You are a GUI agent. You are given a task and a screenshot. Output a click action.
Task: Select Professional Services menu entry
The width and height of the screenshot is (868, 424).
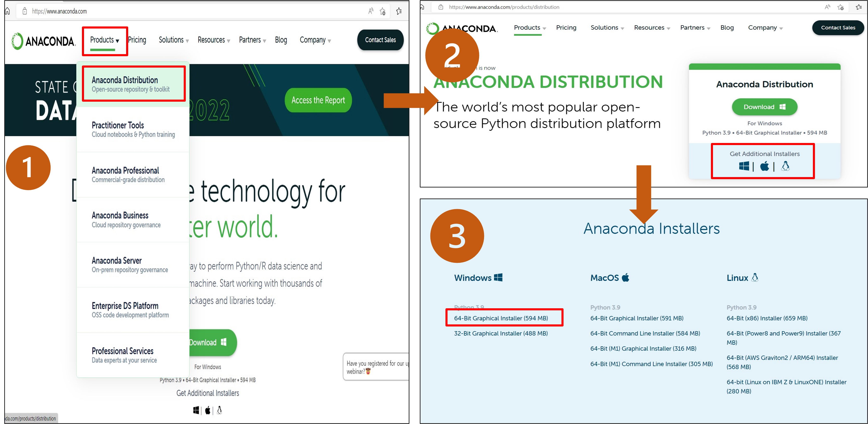[x=133, y=355]
